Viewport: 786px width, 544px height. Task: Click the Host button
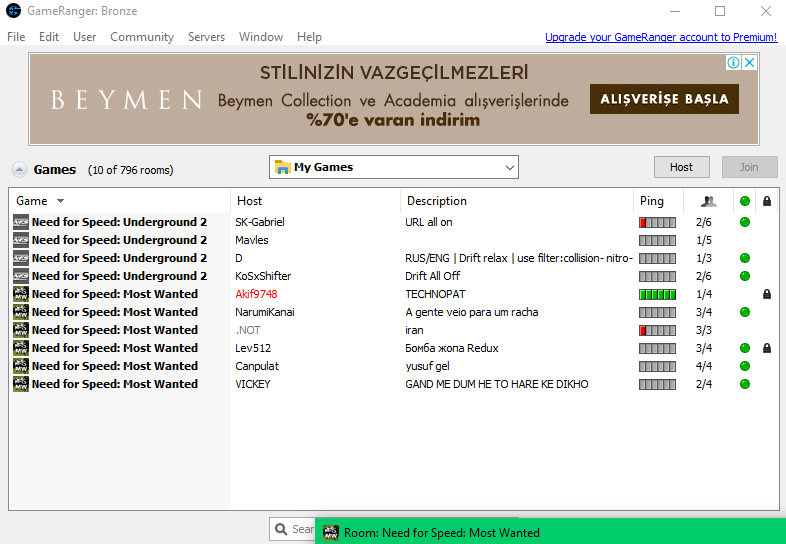click(x=681, y=167)
